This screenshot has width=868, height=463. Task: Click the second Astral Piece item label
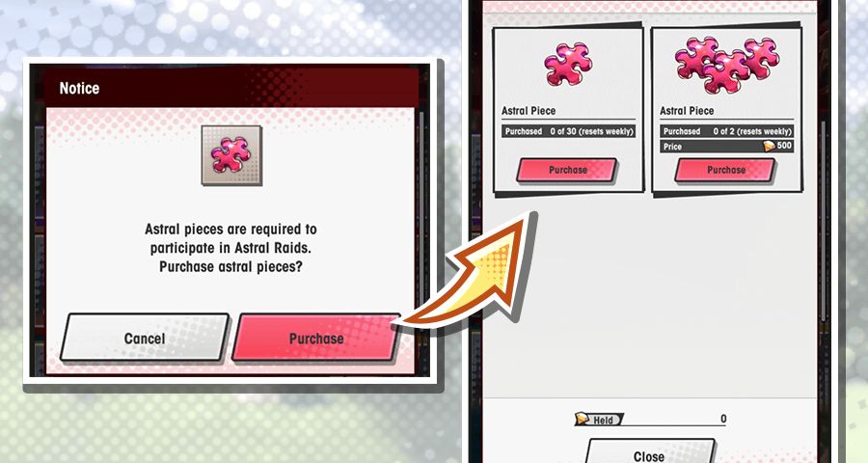tap(687, 111)
